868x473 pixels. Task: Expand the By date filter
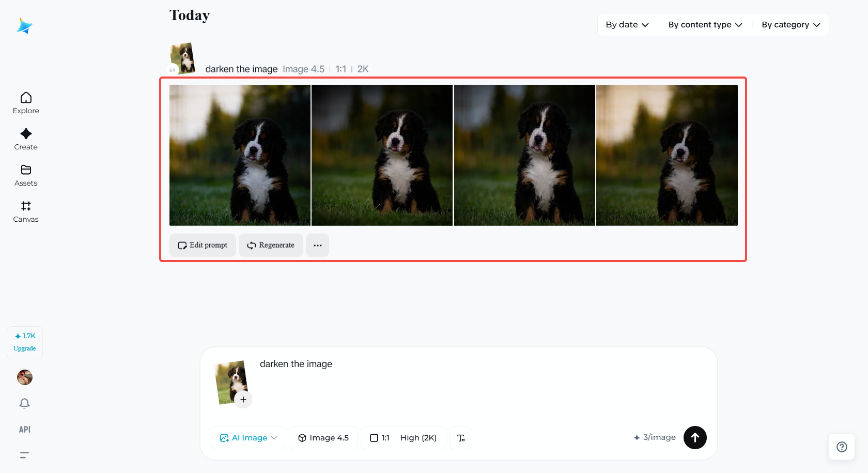coord(627,24)
